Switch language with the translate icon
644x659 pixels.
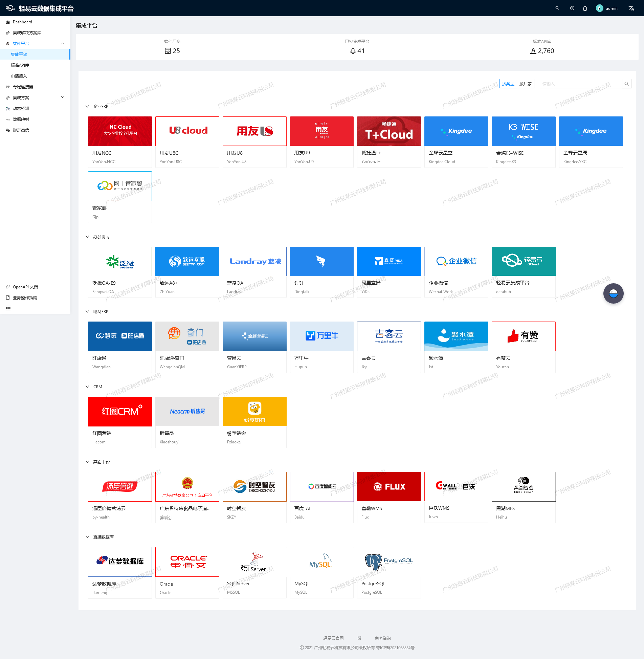[631, 8]
